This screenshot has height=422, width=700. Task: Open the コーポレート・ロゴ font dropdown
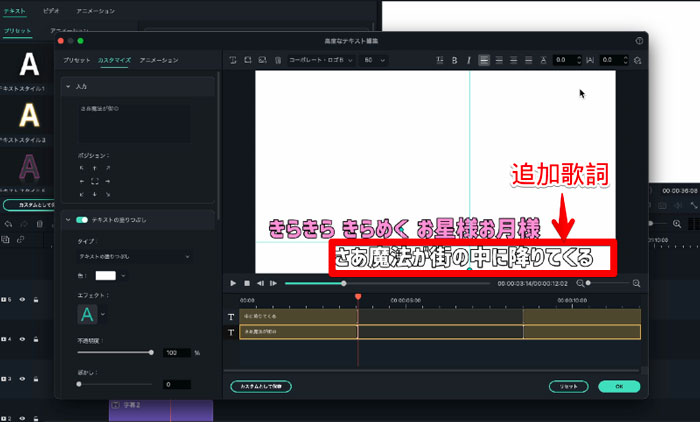click(x=320, y=61)
